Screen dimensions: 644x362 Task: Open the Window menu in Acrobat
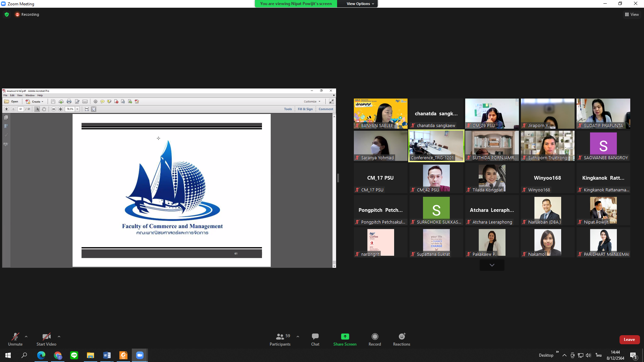(x=30, y=95)
